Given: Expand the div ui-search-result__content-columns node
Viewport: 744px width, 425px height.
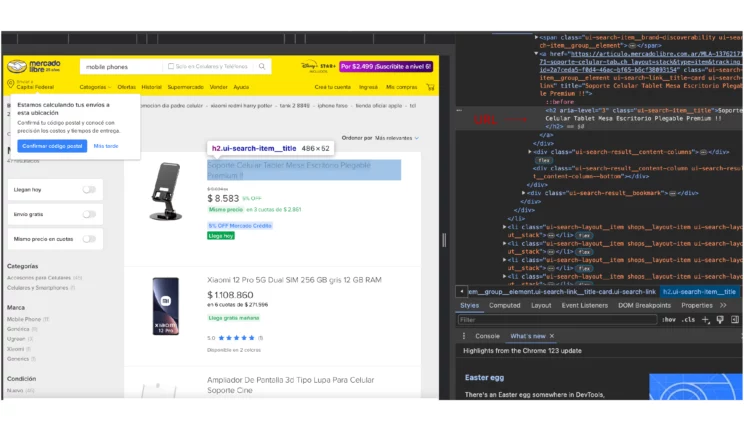Looking at the screenshot, I should pos(530,152).
